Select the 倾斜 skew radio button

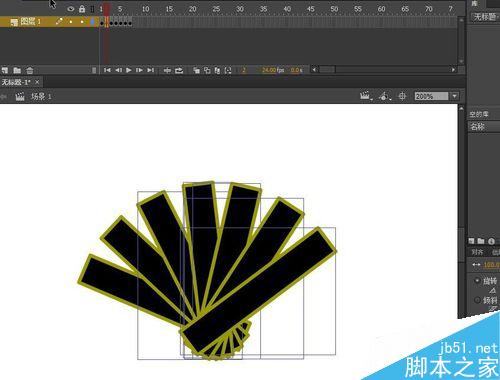pos(477,300)
